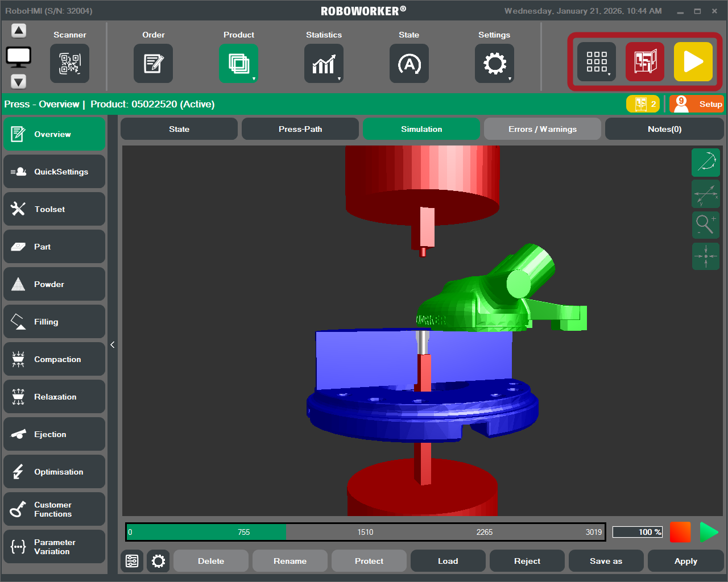Image resolution: width=728 pixels, height=582 pixels.
Task: Click the up arrow above monitor
Action: [19, 31]
